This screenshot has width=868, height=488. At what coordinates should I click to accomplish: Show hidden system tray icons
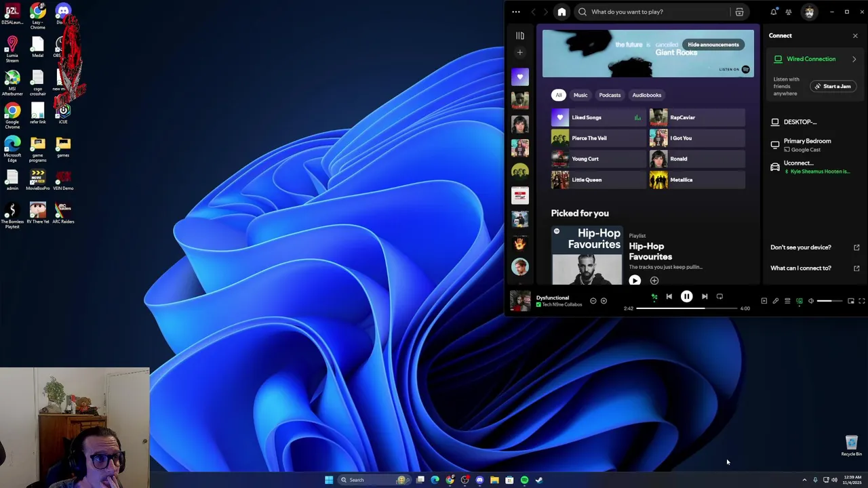(804, 480)
